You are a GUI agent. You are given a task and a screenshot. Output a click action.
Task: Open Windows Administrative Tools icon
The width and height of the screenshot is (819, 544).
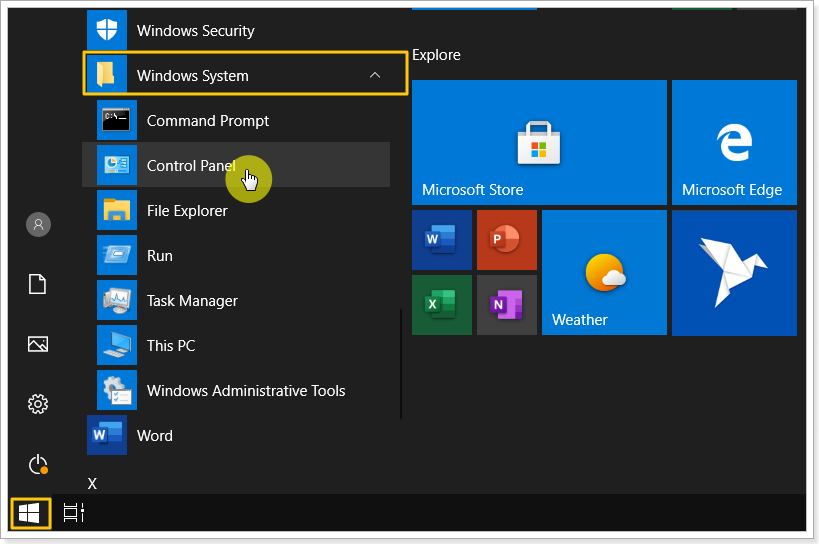pos(117,390)
